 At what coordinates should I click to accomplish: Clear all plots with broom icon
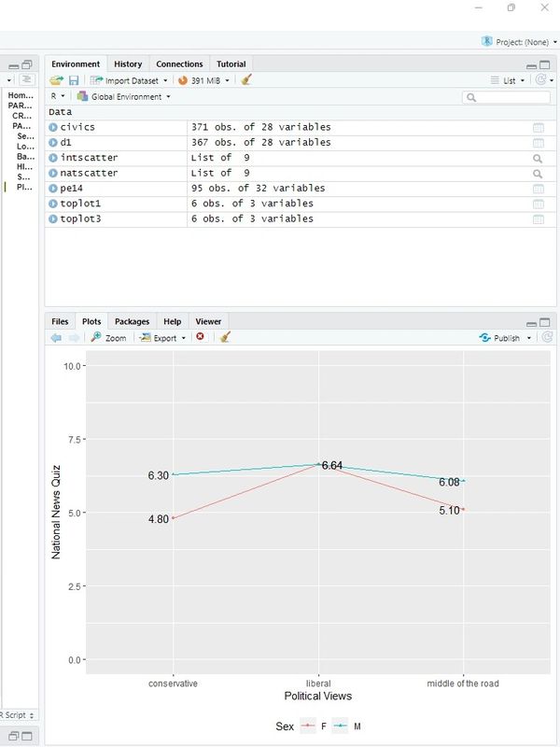225,338
